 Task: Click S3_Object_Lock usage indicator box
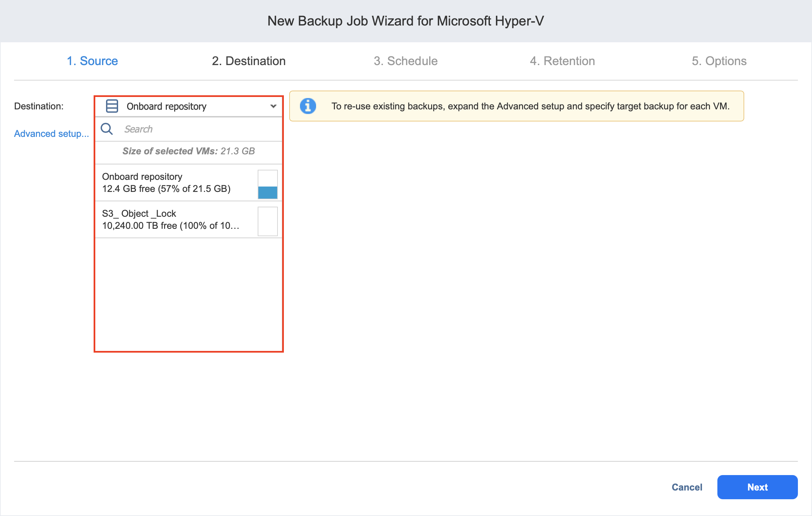coord(267,221)
